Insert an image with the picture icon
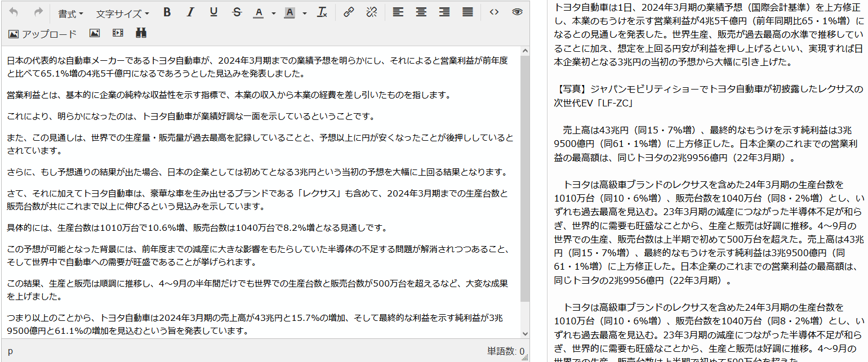 tap(95, 34)
